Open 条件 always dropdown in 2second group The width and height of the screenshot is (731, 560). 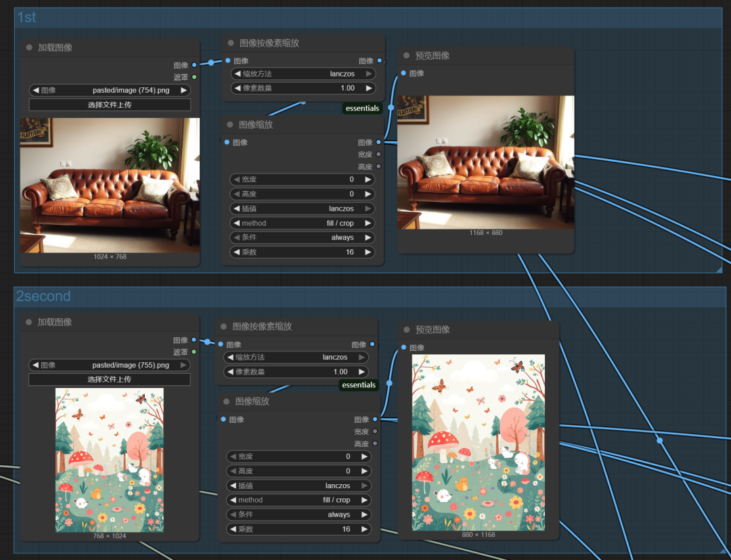(299, 515)
